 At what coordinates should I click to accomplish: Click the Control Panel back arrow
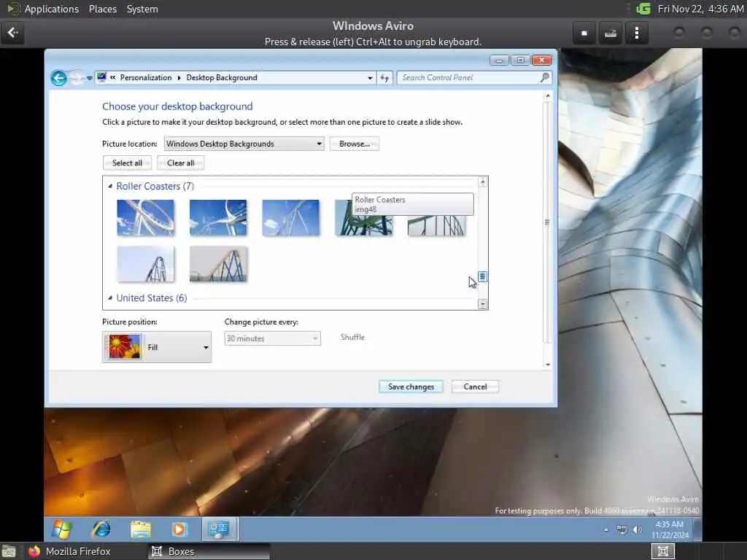[59, 77]
